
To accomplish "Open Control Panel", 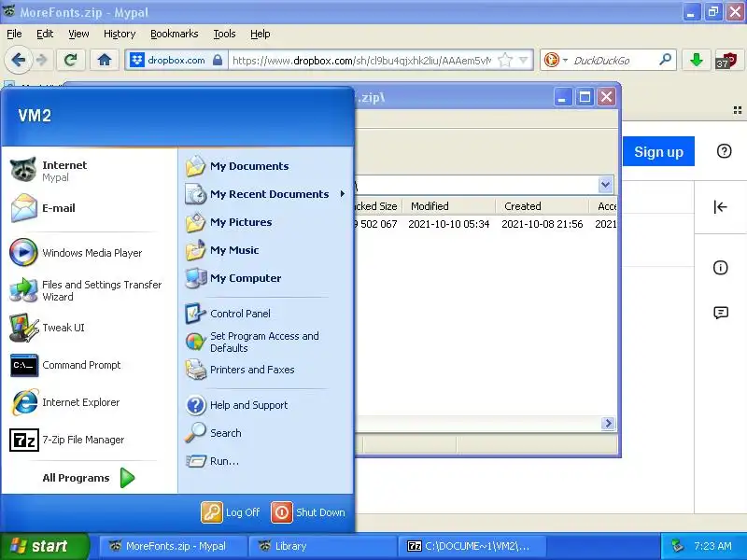I will [266, 314].
